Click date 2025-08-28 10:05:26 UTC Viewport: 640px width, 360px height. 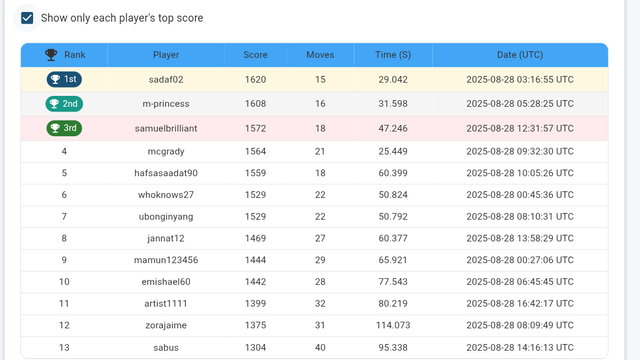pos(520,173)
